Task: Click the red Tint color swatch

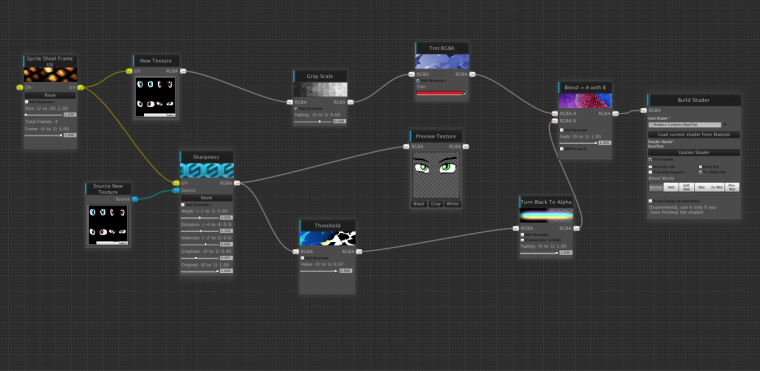Action: (x=439, y=93)
